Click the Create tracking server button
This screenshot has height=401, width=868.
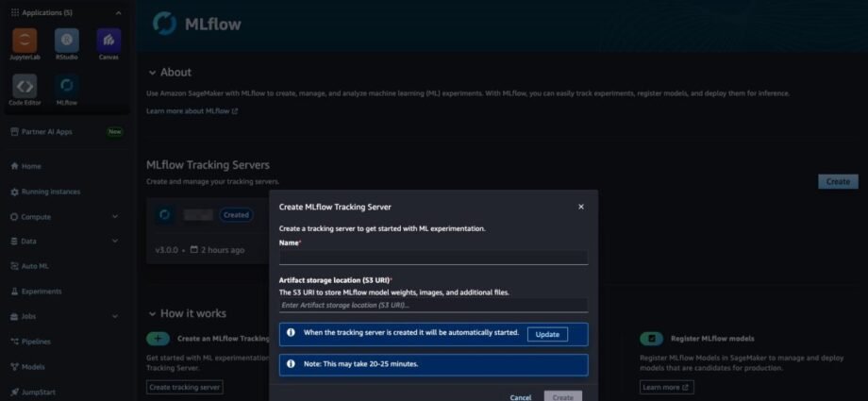point(185,387)
